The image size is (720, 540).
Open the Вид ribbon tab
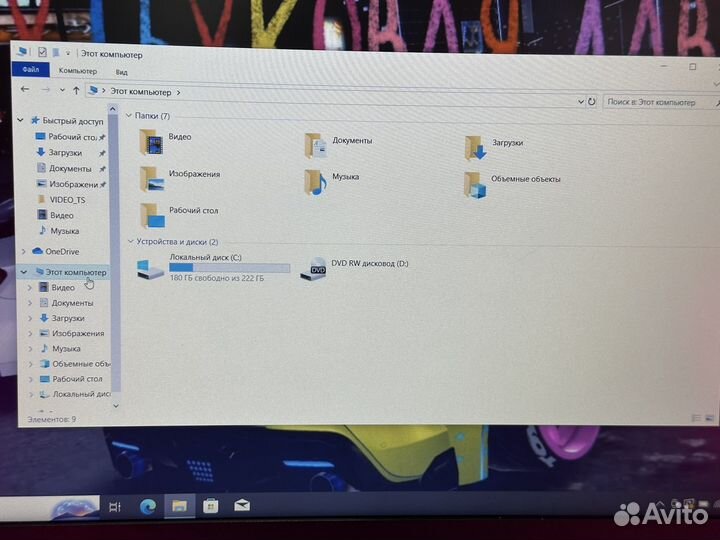[121, 72]
